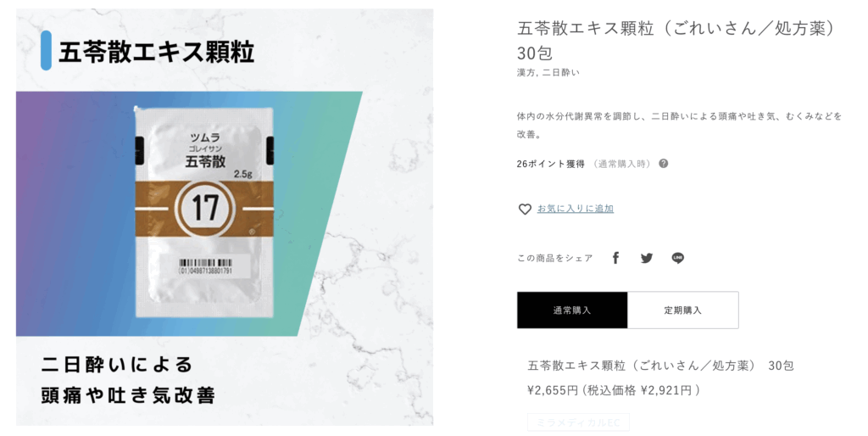Click the product title heading 五苓散エキス顆粒 30包
The image size is (868, 436).
tap(676, 41)
